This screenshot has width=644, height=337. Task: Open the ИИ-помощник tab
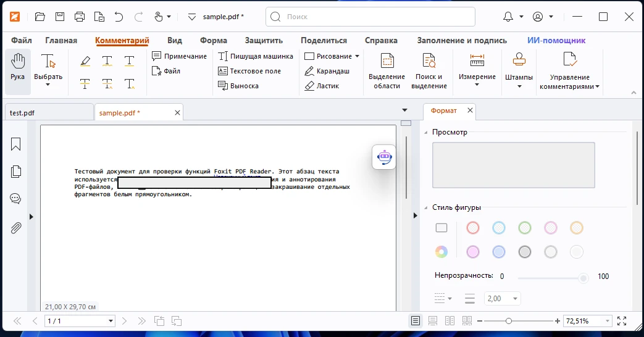(556, 40)
